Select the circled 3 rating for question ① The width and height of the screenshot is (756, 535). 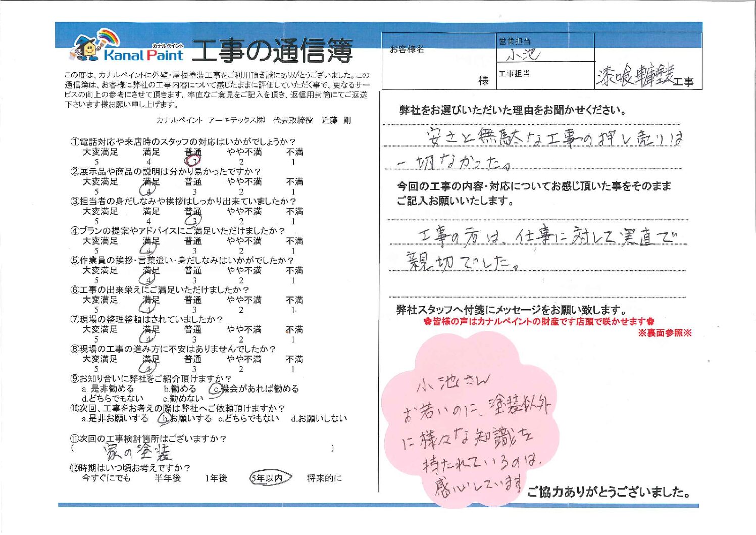point(192,161)
